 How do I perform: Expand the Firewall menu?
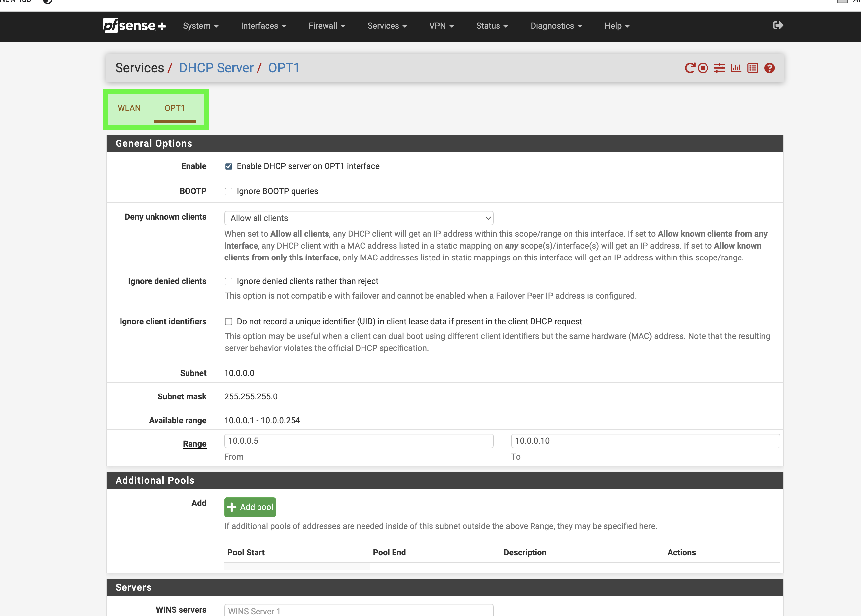(327, 26)
